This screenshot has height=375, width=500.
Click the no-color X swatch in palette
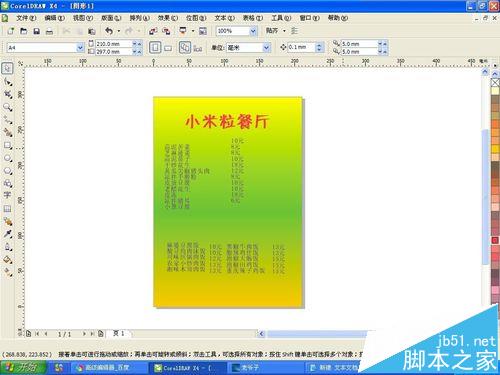click(495, 82)
